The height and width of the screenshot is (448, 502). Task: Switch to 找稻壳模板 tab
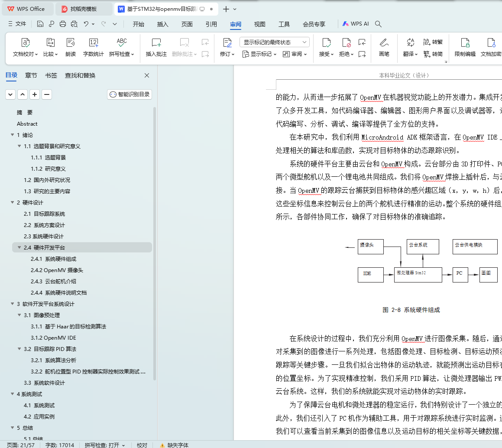coord(84,9)
